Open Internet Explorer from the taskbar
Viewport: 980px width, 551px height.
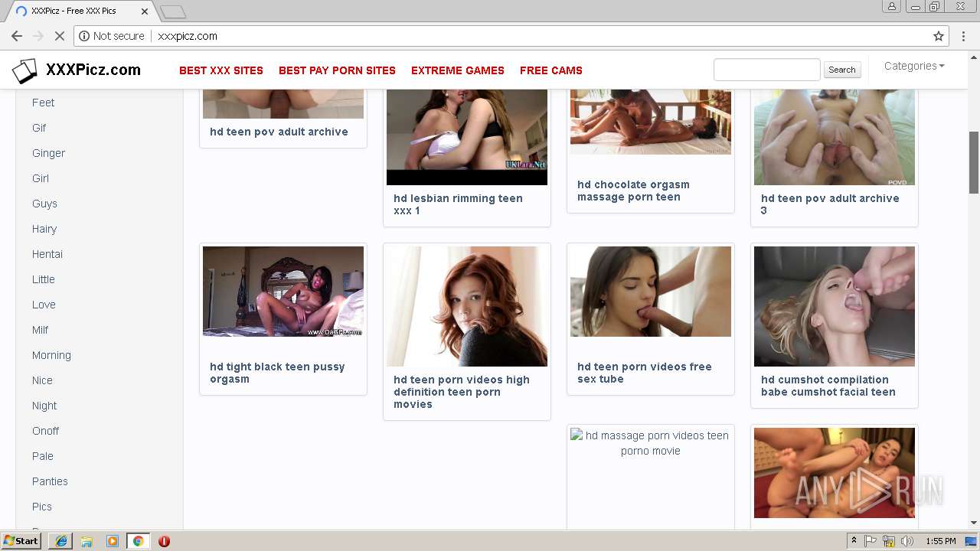[61, 541]
